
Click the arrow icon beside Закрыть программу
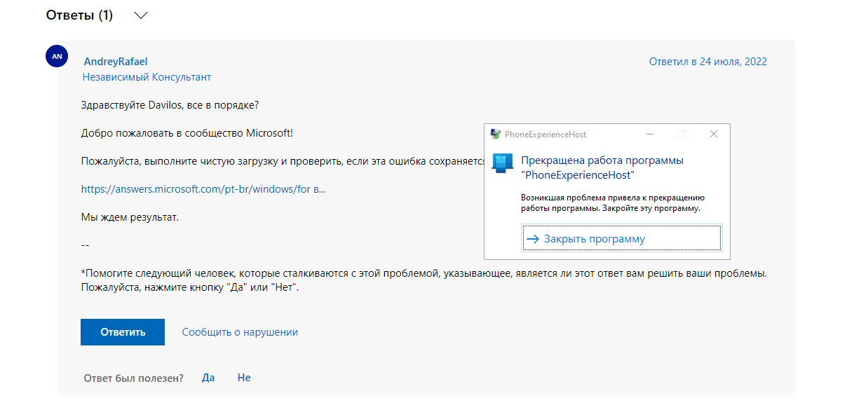pos(533,239)
